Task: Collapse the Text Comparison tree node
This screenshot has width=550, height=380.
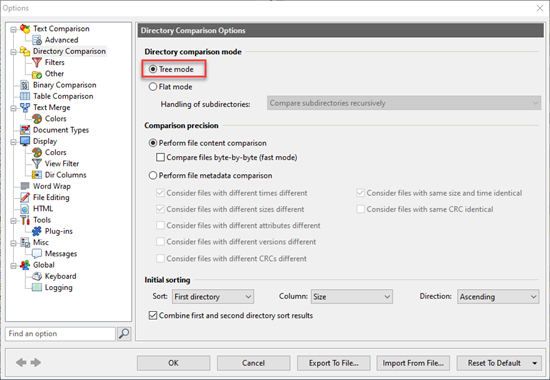Action: click(x=13, y=29)
